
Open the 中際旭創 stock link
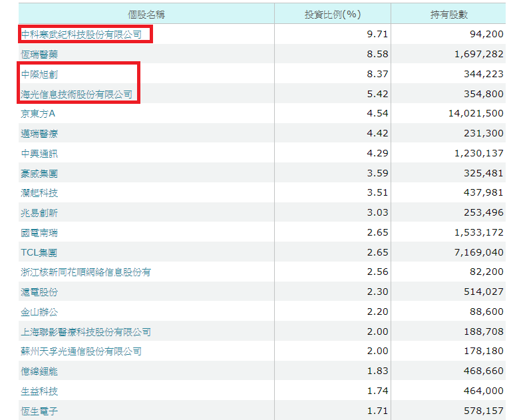(39, 75)
